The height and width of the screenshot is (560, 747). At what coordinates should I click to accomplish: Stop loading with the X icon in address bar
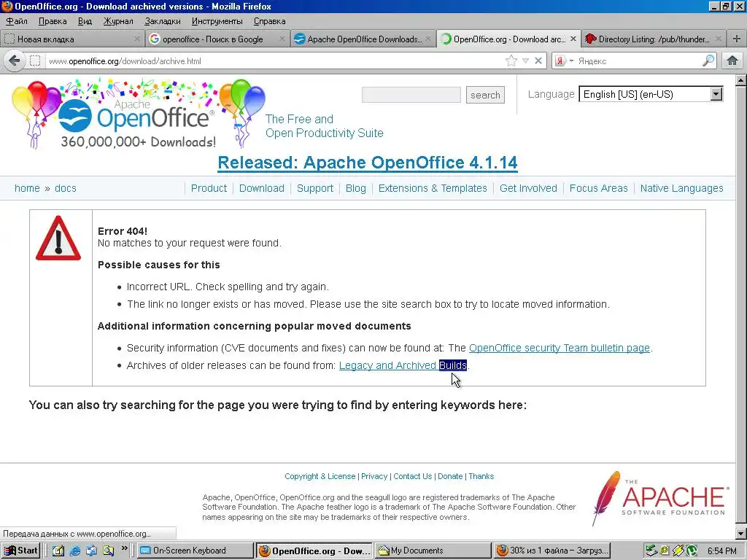tap(538, 61)
